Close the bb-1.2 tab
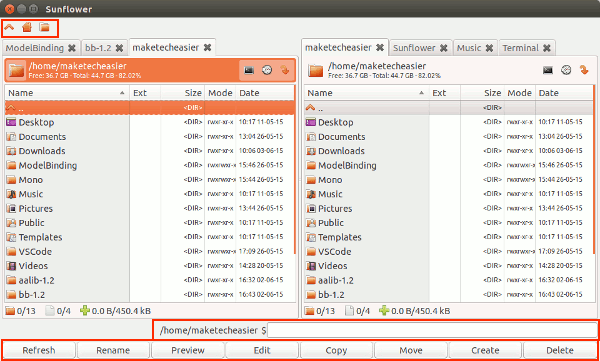The image size is (600, 361). pyautogui.click(x=119, y=48)
